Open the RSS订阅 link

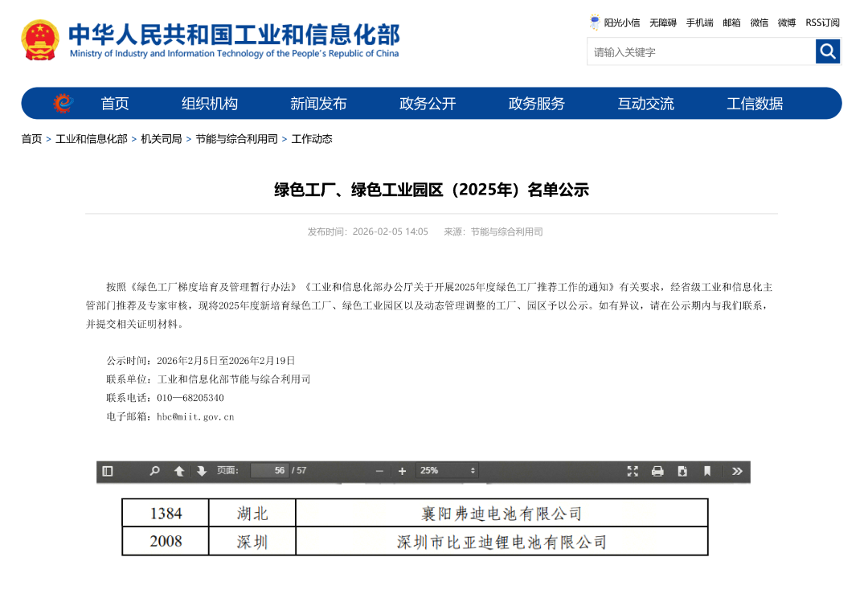pyautogui.click(x=822, y=23)
